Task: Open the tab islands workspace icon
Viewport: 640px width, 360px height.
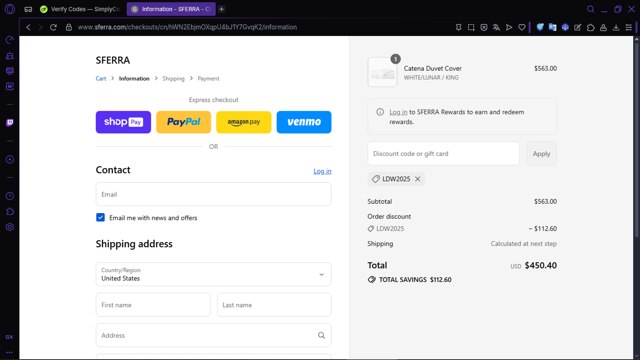Action: pos(28,9)
